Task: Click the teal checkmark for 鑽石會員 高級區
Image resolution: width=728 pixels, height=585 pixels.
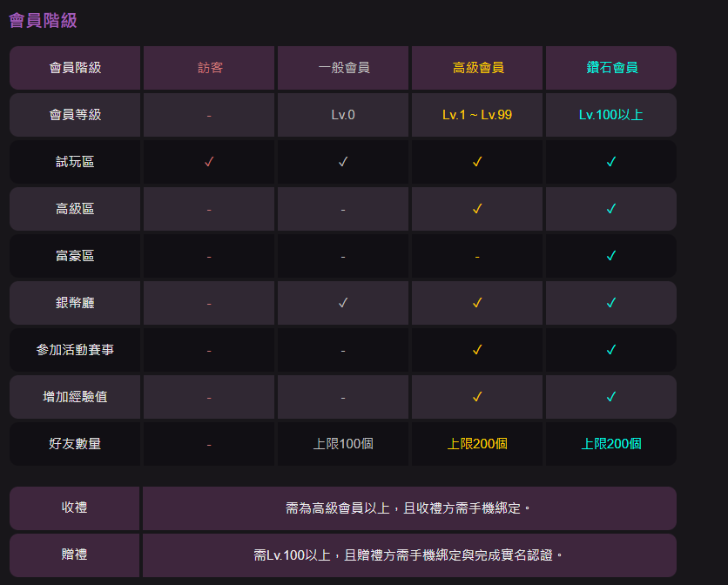Action: click(611, 209)
